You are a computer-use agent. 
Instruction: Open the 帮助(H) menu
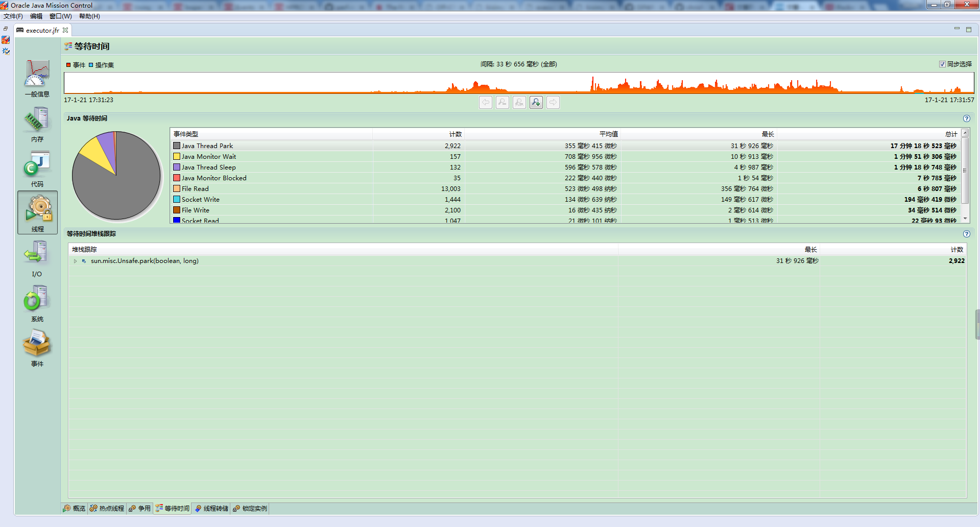coord(89,16)
